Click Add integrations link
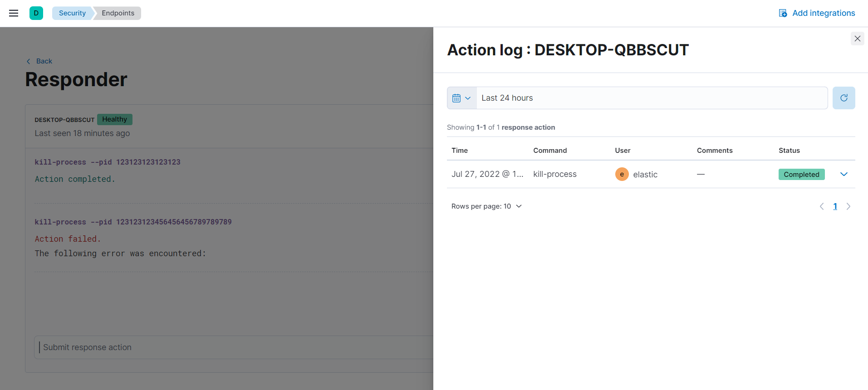The height and width of the screenshot is (390, 868). 817,13
